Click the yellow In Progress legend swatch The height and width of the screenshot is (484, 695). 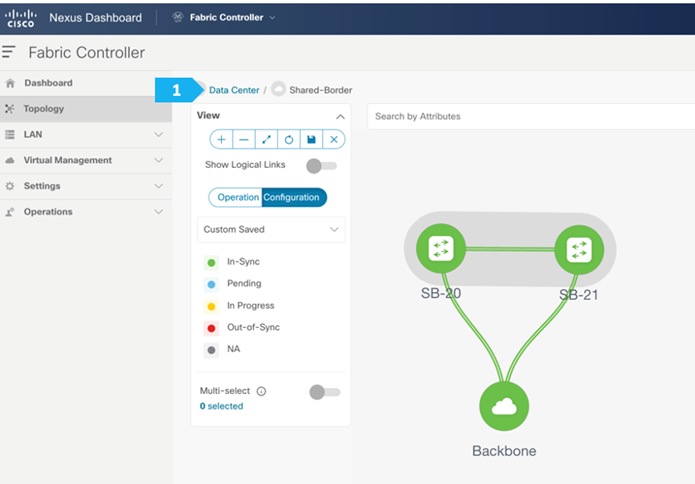click(x=211, y=306)
